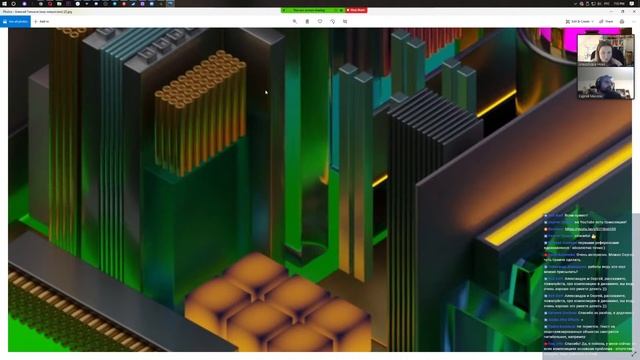Show hidden system tray icons chevron
The height and width of the screenshot is (360, 640).
click(576, 4)
